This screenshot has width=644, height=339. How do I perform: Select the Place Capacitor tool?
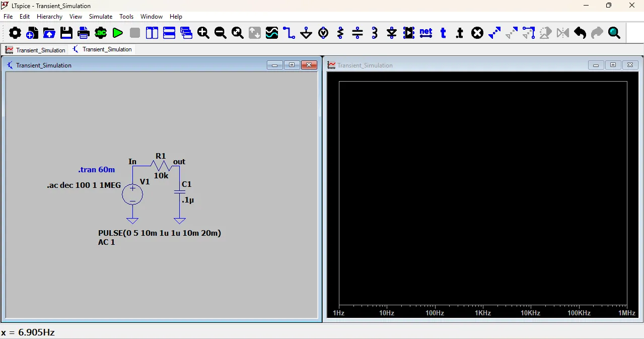[357, 33]
